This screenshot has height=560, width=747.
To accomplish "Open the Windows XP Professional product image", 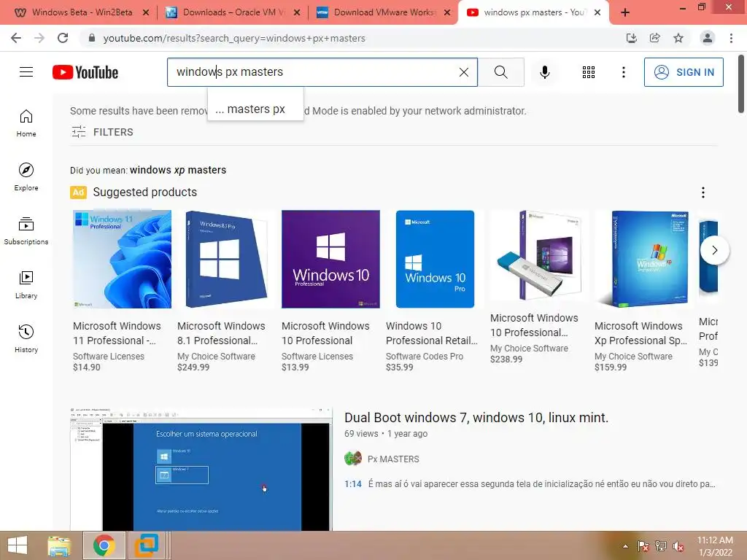I will [x=643, y=259].
